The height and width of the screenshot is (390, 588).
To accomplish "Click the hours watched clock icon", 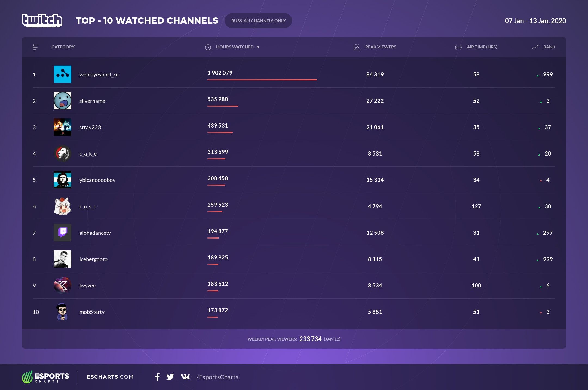I will 208,47.
